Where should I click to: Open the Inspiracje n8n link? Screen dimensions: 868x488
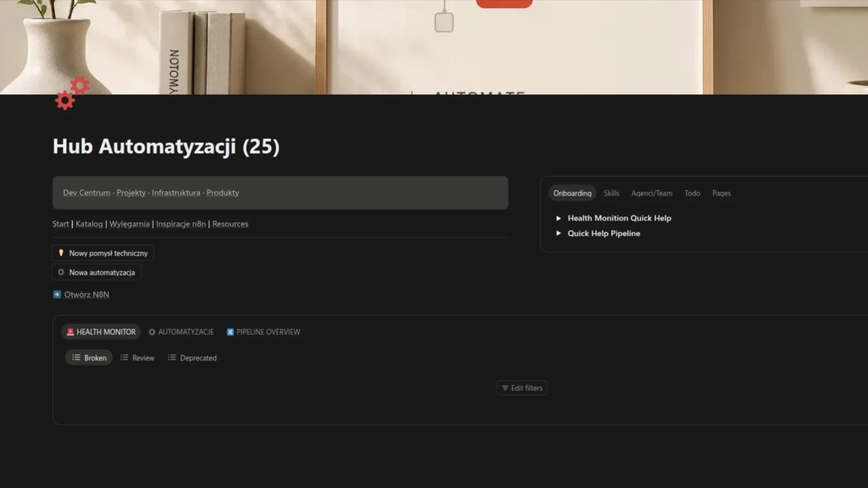coord(181,224)
